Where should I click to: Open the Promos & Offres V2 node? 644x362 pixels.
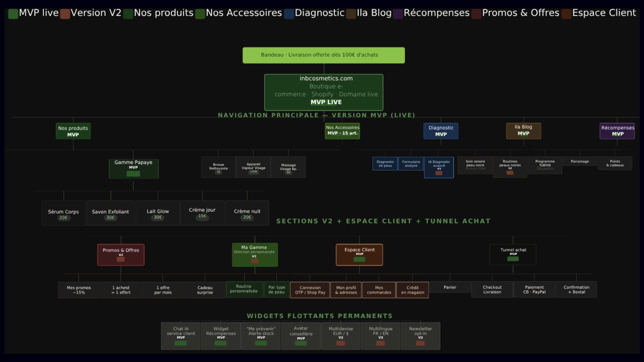coord(121,255)
